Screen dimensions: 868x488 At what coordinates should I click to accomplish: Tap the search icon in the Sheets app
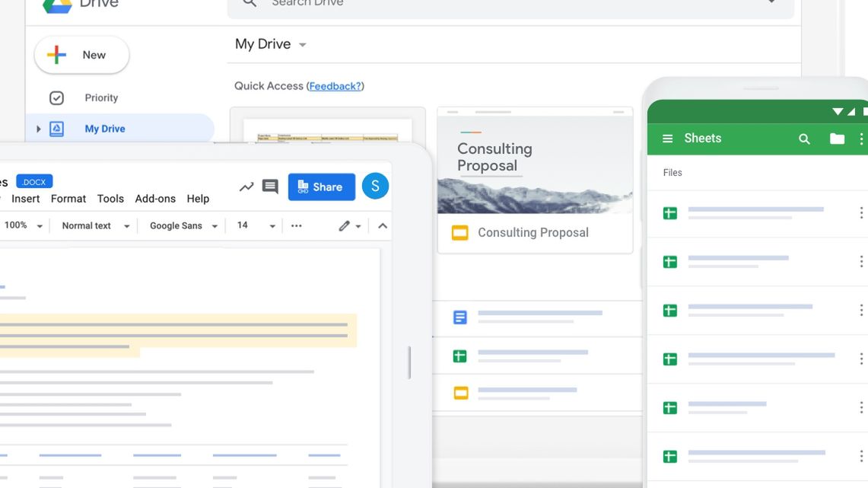[803, 138]
